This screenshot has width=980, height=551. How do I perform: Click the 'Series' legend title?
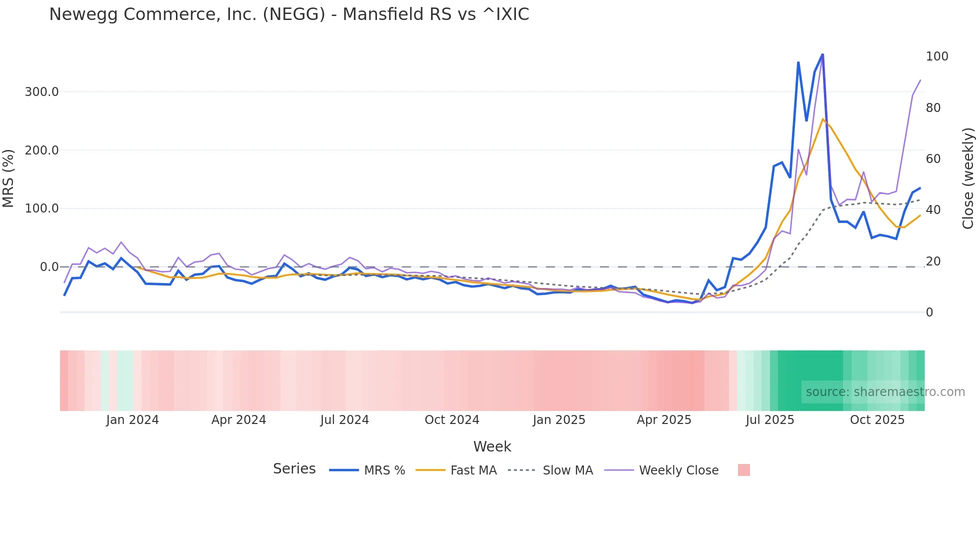(294, 469)
